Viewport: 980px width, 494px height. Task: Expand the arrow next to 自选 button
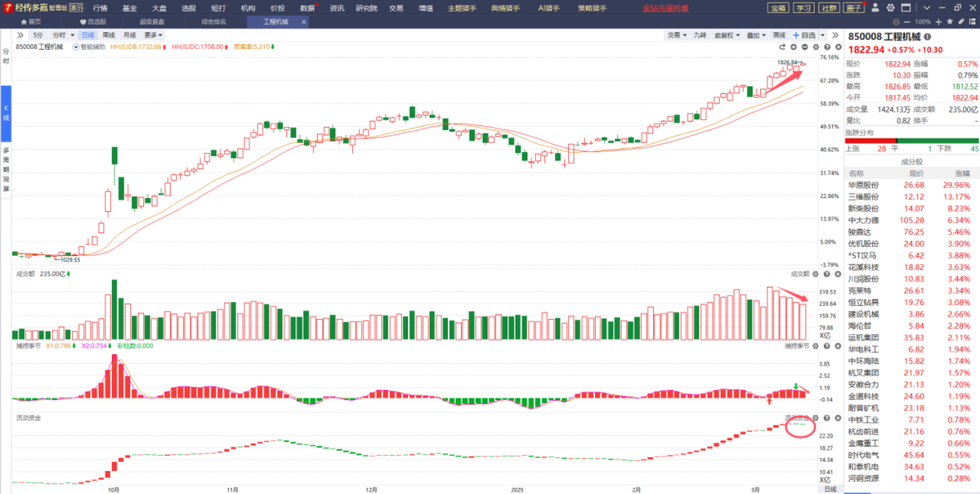point(822,35)
